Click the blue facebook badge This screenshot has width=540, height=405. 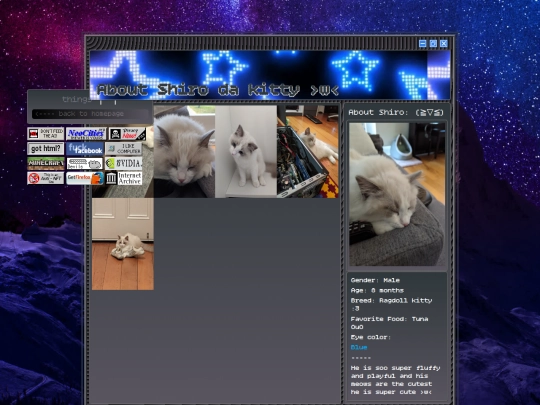pos(85,148)
